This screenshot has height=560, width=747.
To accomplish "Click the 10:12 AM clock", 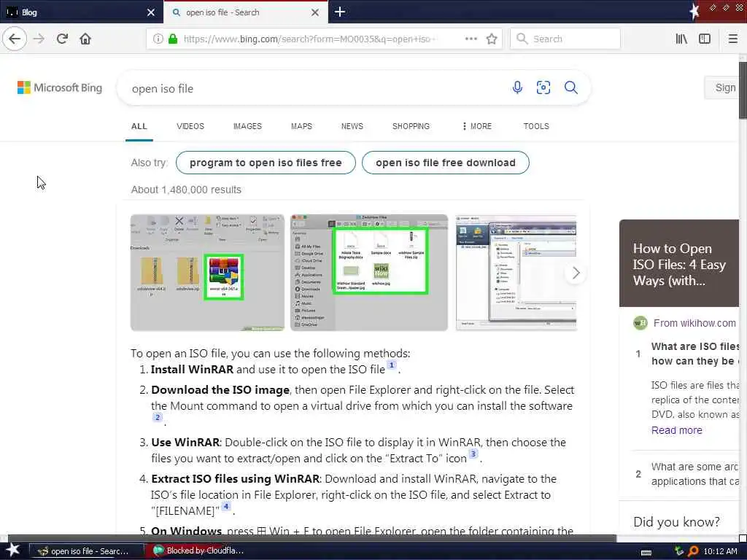I will pyautogui.click(x=720, y=551).
